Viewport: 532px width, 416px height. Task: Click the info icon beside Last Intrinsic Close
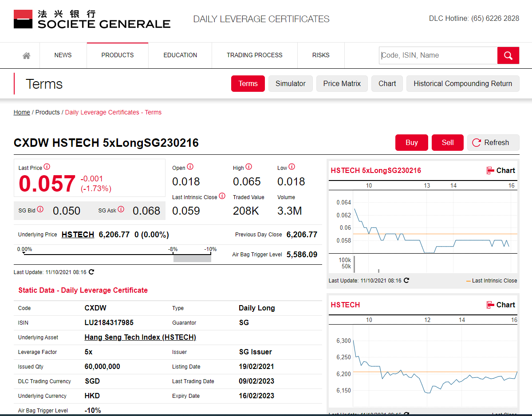(222, 196)
